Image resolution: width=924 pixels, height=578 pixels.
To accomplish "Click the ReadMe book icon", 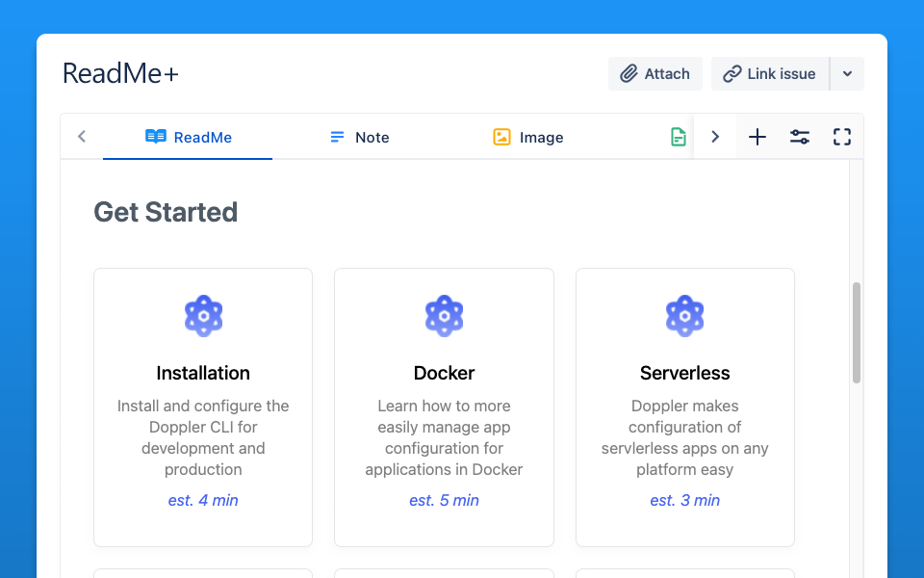I will point(156,137).
